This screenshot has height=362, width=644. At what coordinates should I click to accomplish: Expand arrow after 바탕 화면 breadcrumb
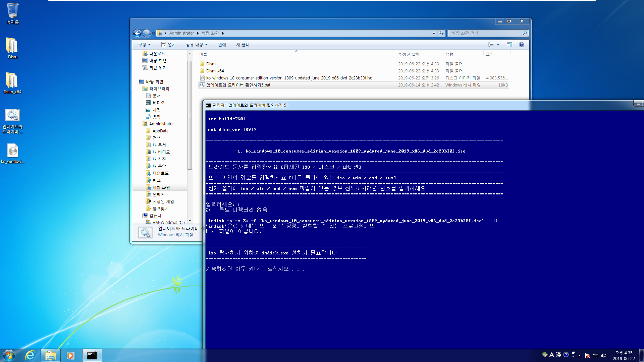coord(223,33)
